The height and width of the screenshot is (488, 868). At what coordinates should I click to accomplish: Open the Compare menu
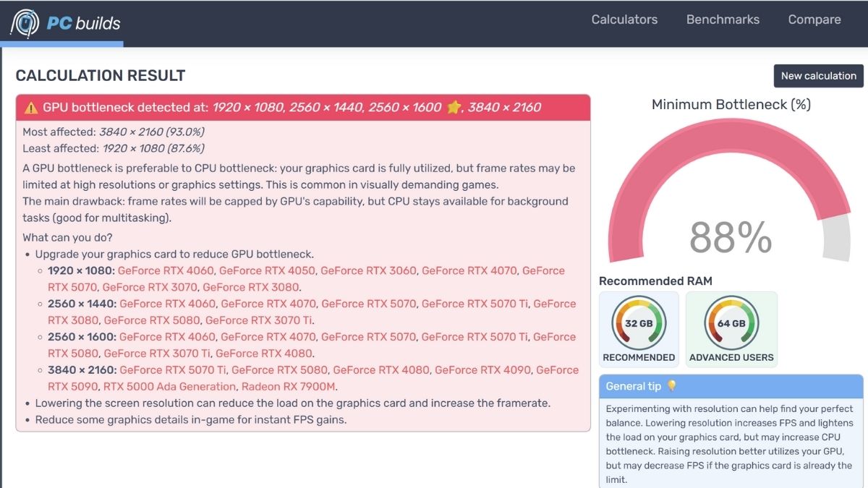(x=814, y=20)
